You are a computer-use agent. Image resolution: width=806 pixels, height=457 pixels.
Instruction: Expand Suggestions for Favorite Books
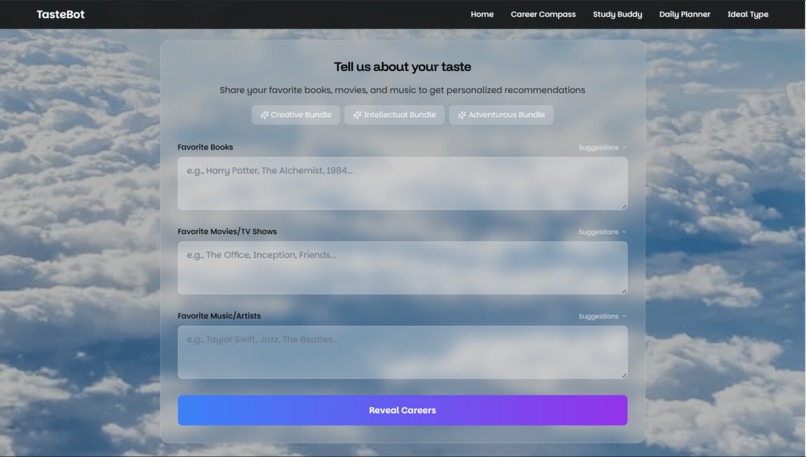(602, 148)
